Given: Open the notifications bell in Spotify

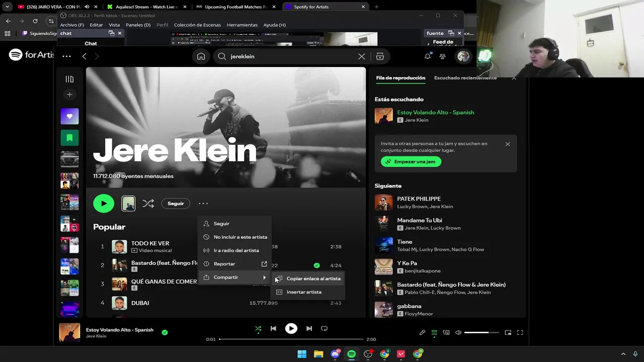Looking at the screenshot, I should point(427,56).
